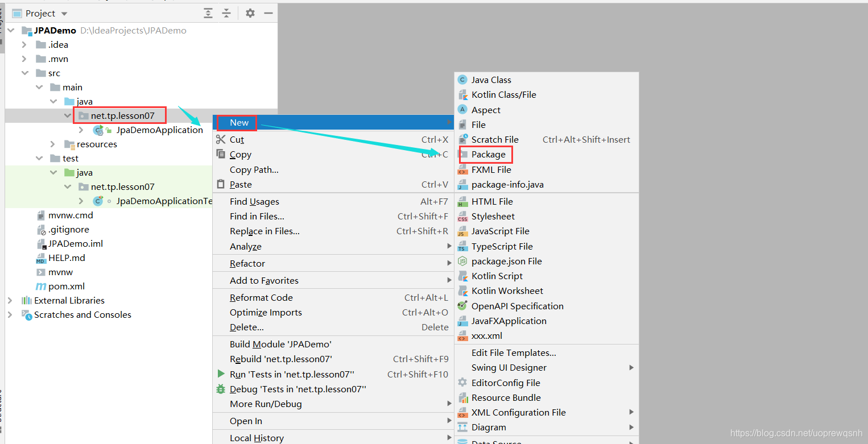Select JpaDemoApplicationTests class icon
This screenshot has width=868, height=444.
pos(98,201)
